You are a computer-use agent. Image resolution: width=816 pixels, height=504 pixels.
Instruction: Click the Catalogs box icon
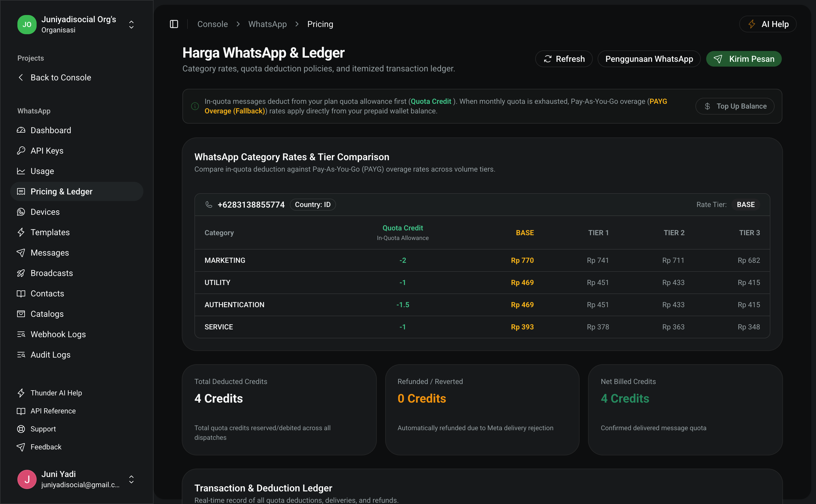point(21,314)
